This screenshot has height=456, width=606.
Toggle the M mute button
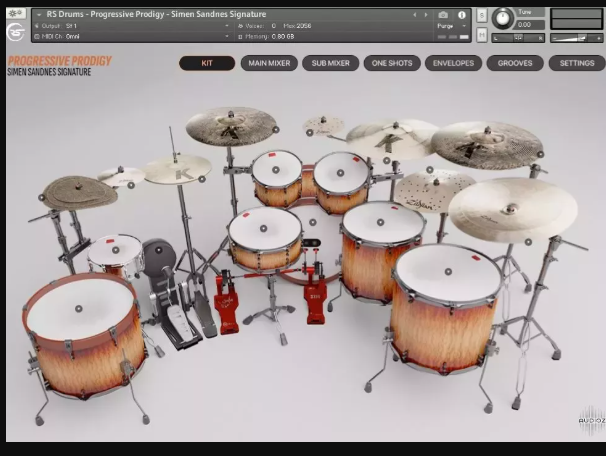(482, 35)
